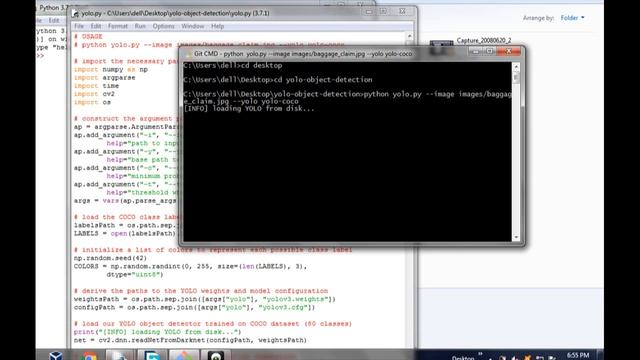
Task: Open the Run menu in yolo.py editor
Action: click(140, 26)
